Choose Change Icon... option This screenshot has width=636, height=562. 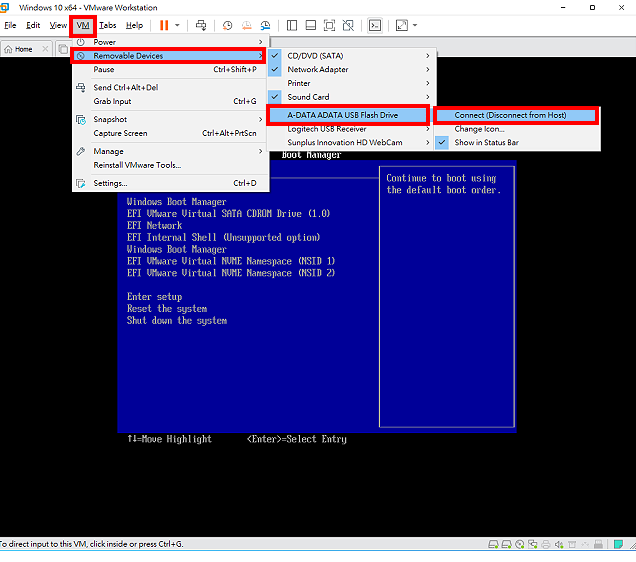pos(517,129)
